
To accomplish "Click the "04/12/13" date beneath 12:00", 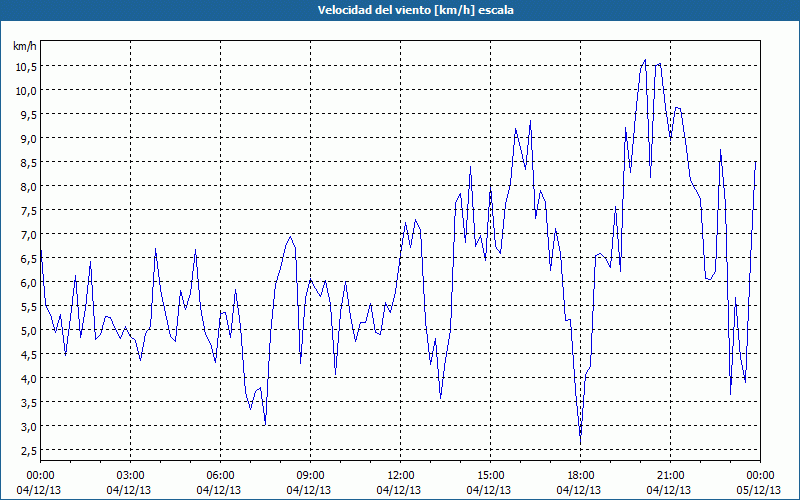I will click(401, 490).
